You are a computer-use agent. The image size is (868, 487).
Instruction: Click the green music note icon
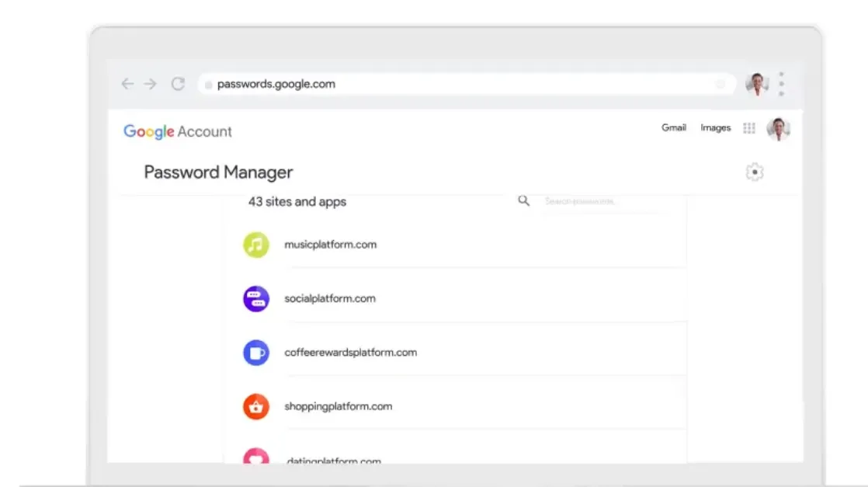coord(255,245)
